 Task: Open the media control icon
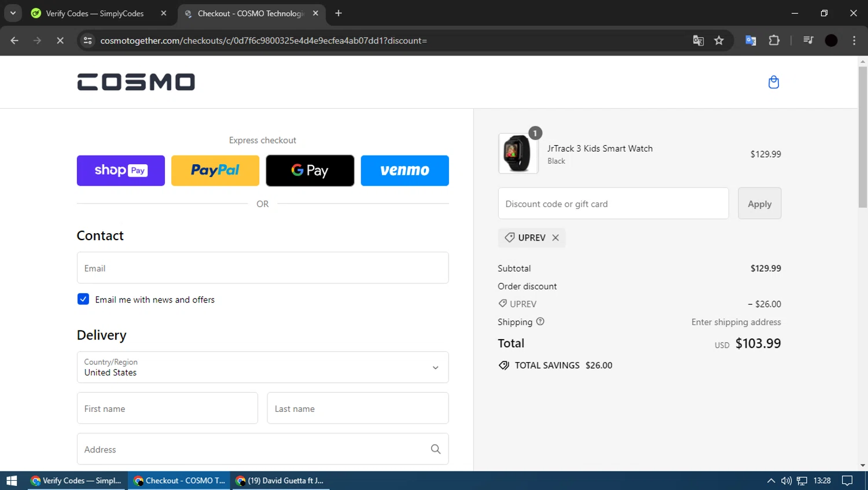808,40
